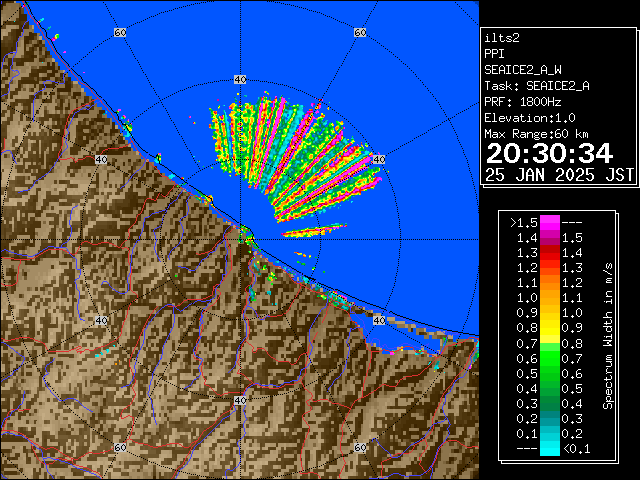Image resolution: width=640 pixels, height=480 pixels.
Task: Click the cyan <0.1 legend color swatch
Action: point(549,449)
